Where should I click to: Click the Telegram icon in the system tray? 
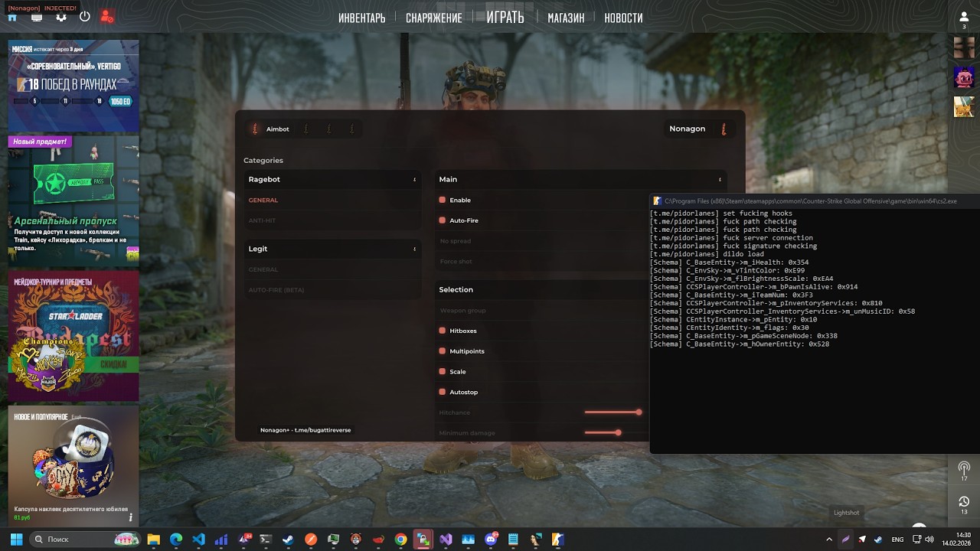point(862,540)
